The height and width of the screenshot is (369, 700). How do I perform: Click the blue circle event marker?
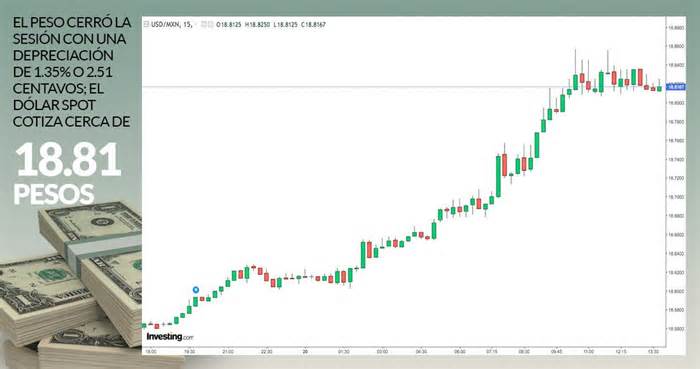[x=196, y=290]
